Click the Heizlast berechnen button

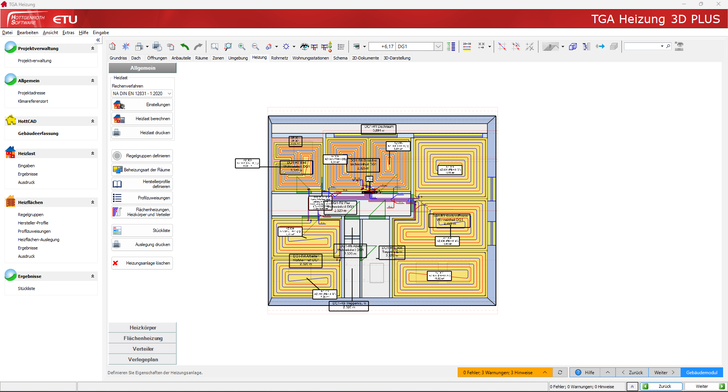tap(142, 119)
